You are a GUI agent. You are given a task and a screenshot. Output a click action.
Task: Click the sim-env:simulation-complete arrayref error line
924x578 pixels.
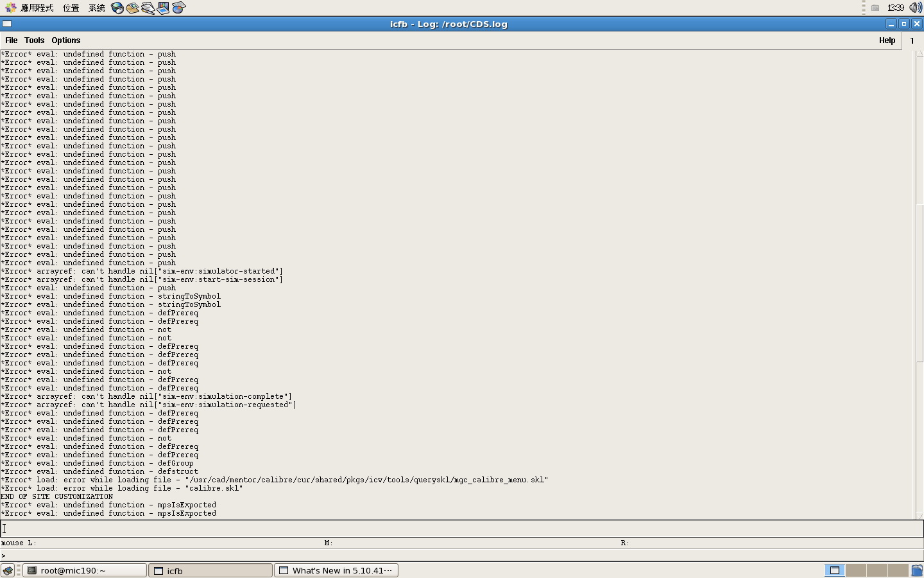(146, 396)
